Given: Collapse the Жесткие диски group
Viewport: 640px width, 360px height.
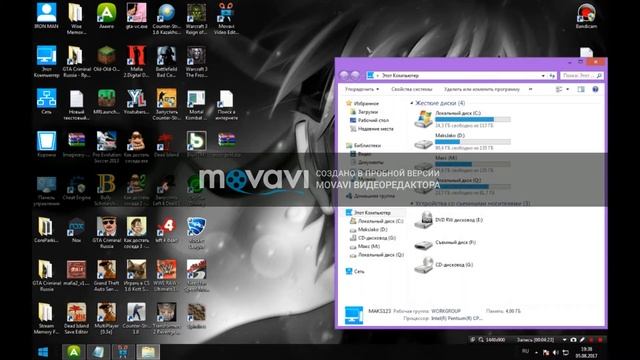Looking at the screenshot, I should click(x=412, y=103).
